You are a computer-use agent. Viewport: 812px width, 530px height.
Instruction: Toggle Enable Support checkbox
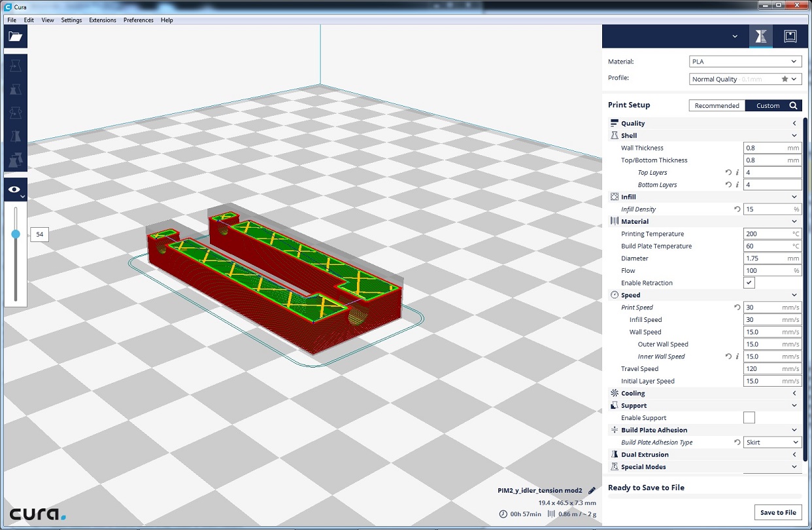[749, 417]
